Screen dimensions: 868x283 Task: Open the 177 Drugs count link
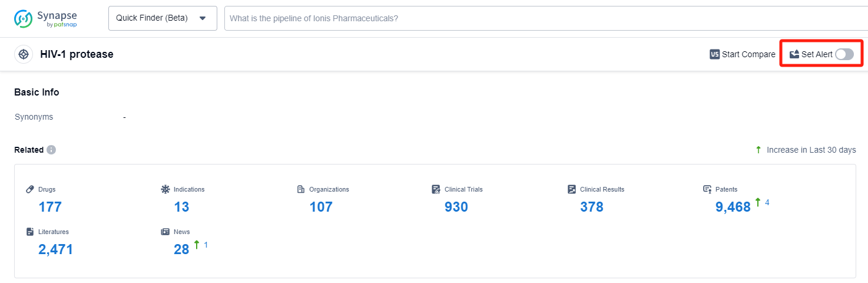coord(50,207)
